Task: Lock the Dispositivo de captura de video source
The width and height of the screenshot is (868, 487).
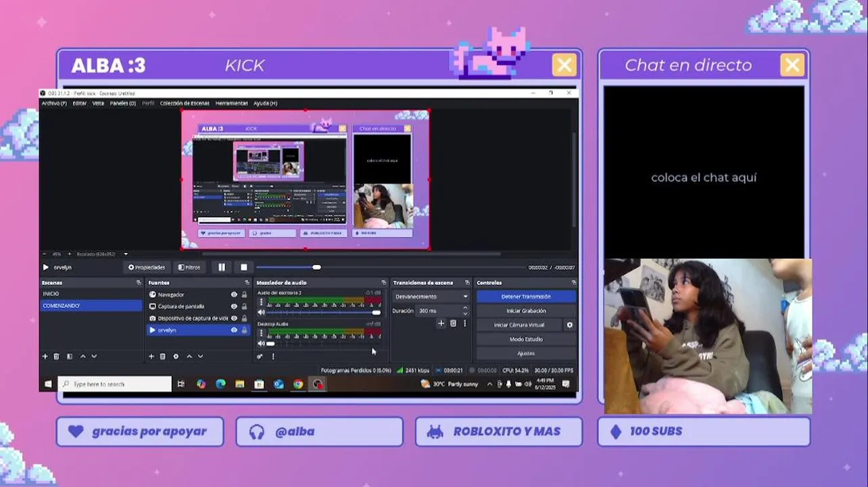Action: tap(244, 318)
